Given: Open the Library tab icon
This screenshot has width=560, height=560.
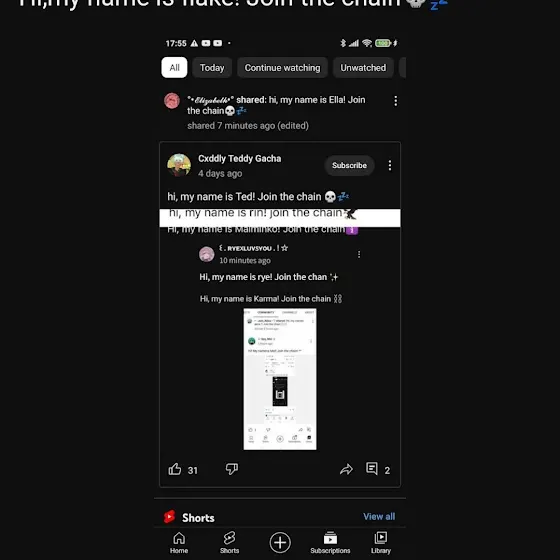Looking at the screenshot, I should point(381,543).
